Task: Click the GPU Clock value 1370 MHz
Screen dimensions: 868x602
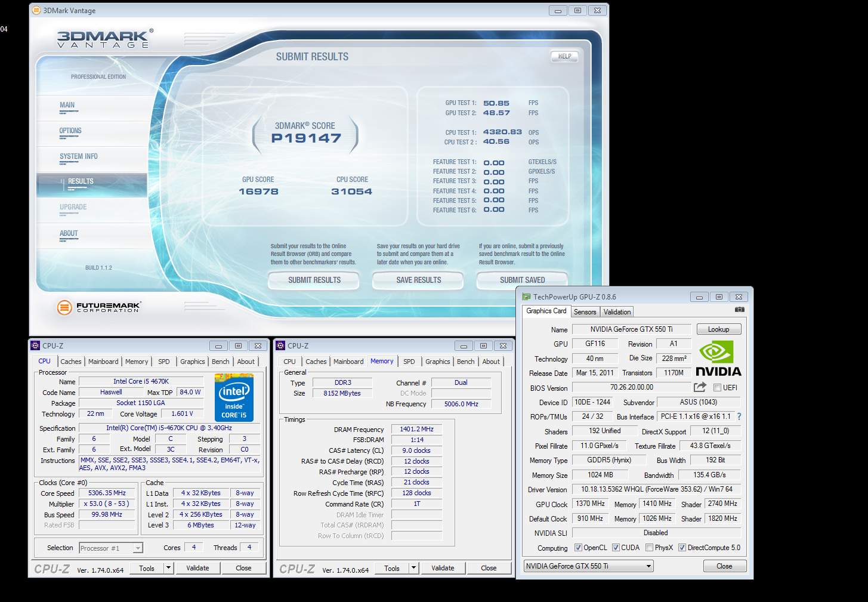Action: coord(590,504)
